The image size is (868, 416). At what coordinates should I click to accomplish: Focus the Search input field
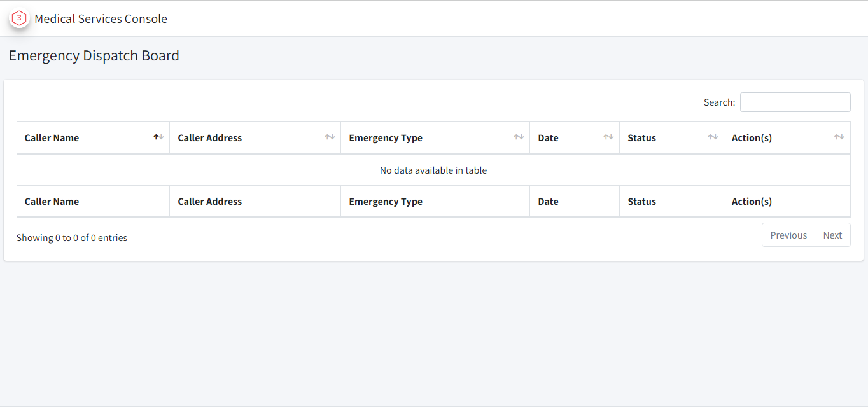795,102
